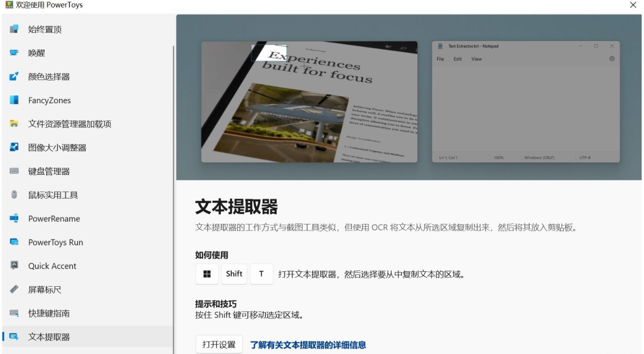This screenshot has width=644, height=354.
Task: Click the 始终置顶 (Always on Top) icon
Action: [x=14, y=29]
